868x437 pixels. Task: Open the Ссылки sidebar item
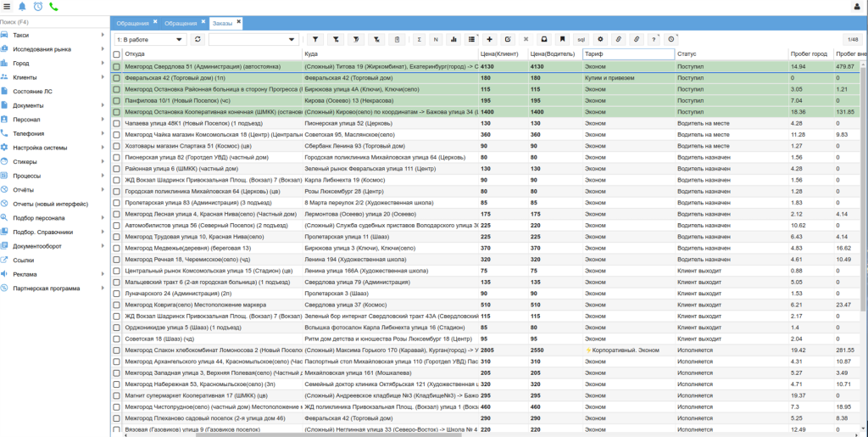(24, 260)
